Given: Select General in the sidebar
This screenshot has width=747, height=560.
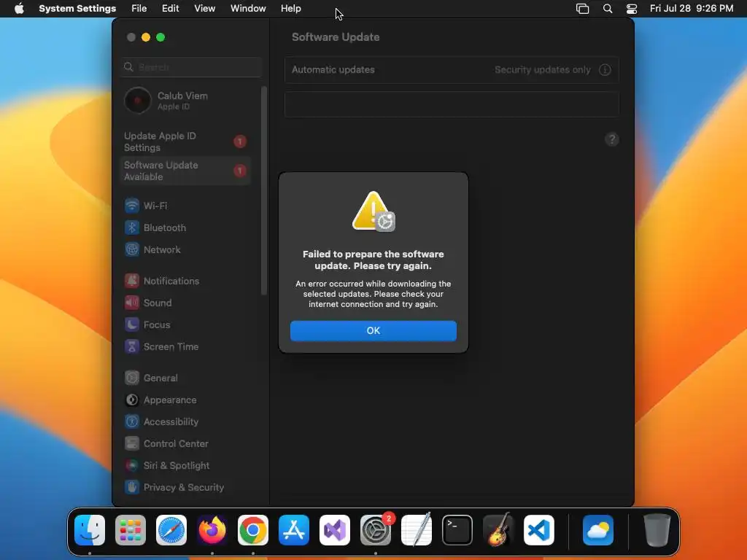Looking at the screenshot, I should click(186, 378).
